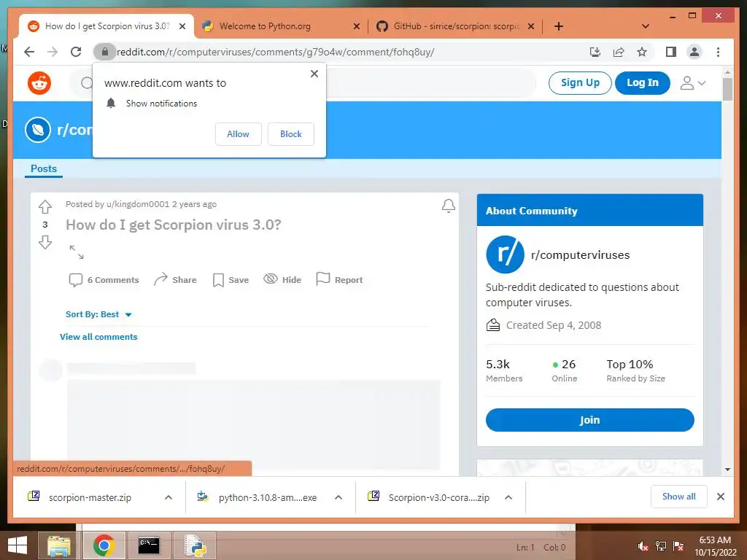Click the network tray icon
The height and width of the screenshot is (560, 747).
[661, 546]
